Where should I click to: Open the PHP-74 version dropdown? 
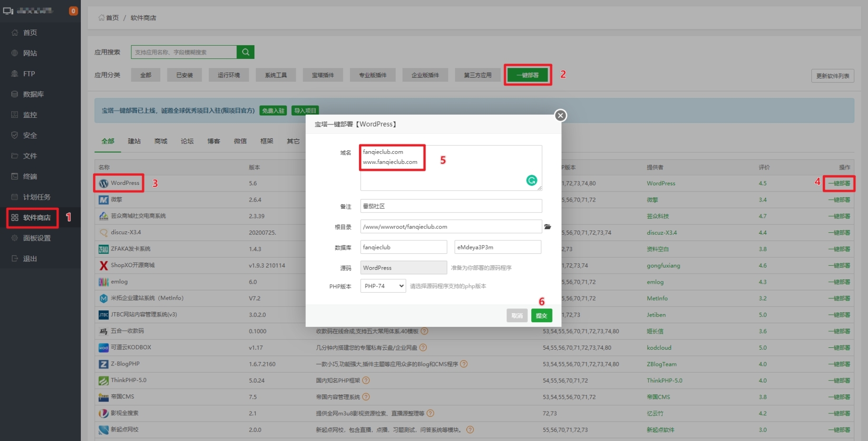coord(382,286)
